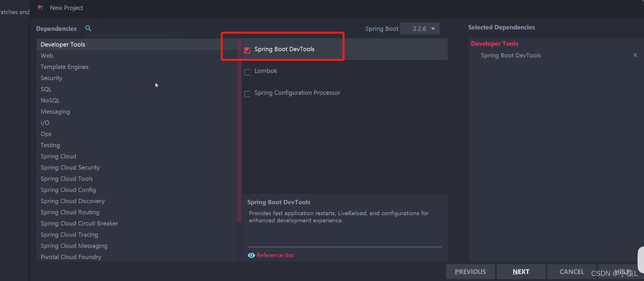Screen dimensions: 644x281
Task: Select the Spring Cloud Config category
Action: (x=137, y=190)
